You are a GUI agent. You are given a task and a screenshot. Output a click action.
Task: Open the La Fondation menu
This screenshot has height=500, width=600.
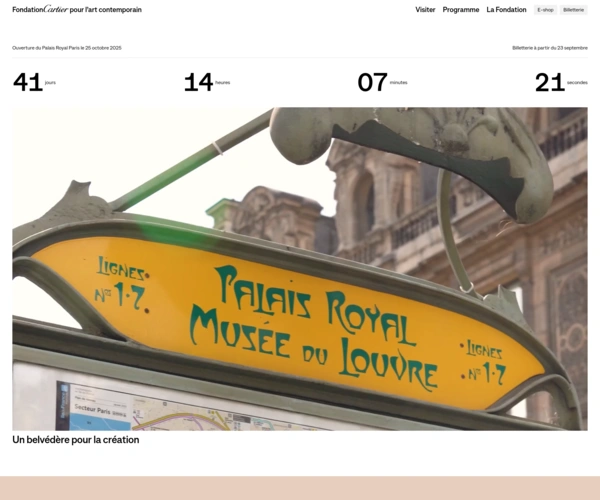pyautogui.click(x=506, y=9)
